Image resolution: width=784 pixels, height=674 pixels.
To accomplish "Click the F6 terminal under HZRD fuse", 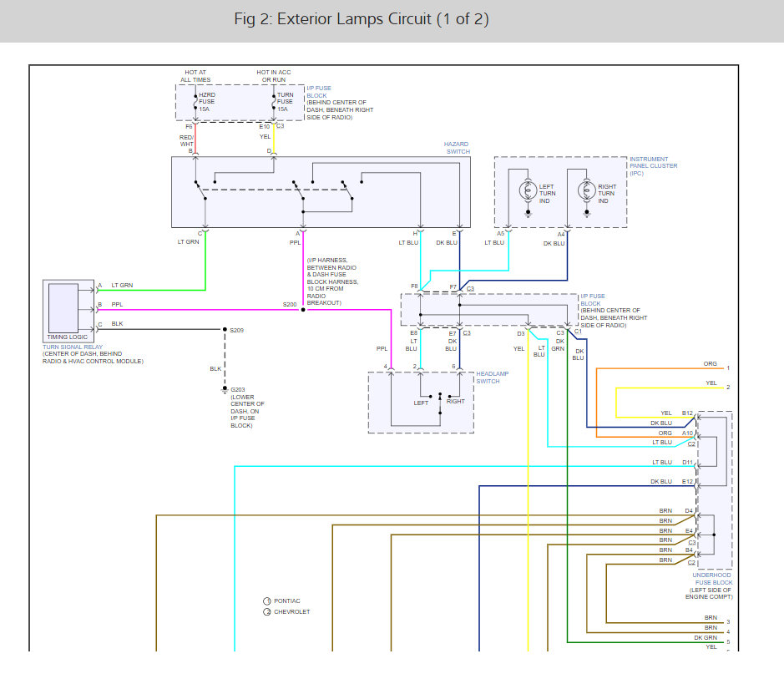I will pyautogui.click(x=189, y=126).
